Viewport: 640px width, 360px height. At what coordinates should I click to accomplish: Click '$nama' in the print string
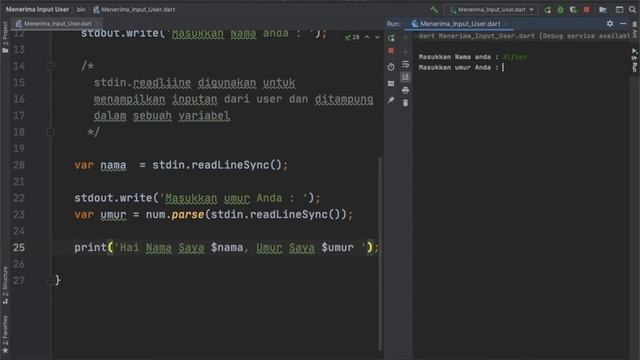pos(227,247)
